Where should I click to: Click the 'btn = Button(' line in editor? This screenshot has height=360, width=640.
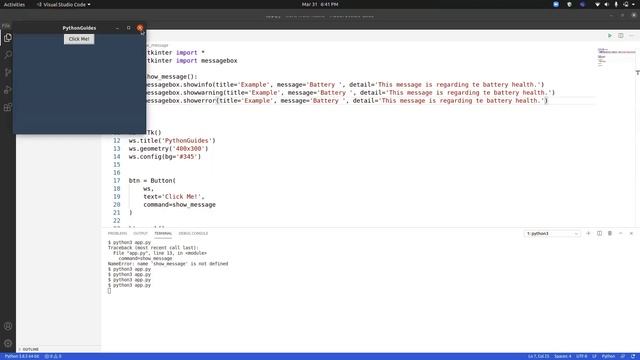coord(152,180)
